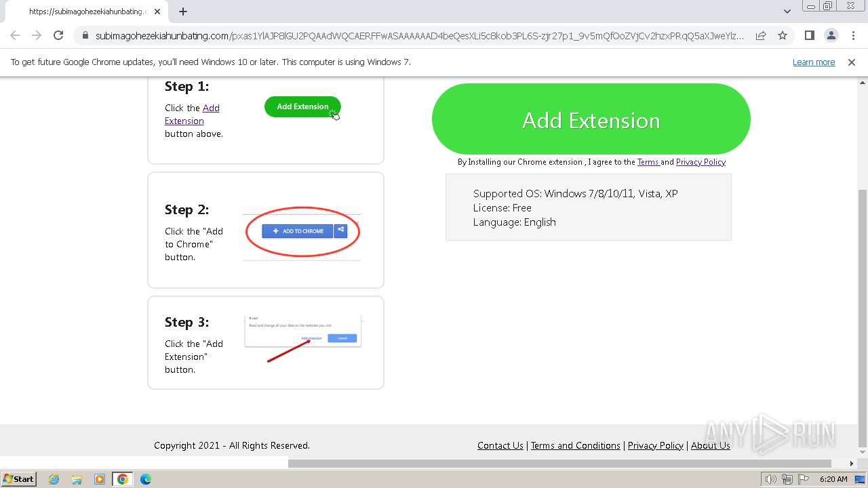Launch Internet Explorer from the taskbar

point(54,479)
